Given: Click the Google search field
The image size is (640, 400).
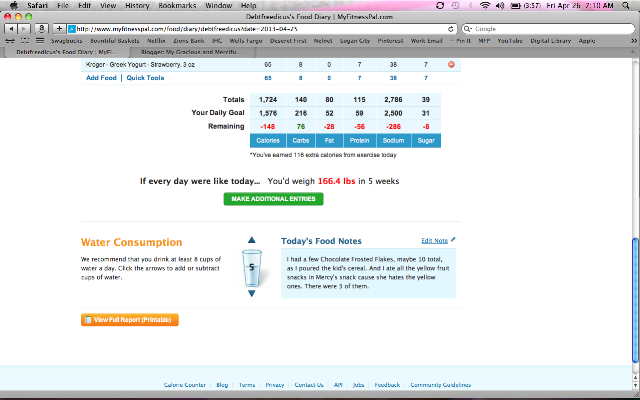Looking at the screenshot, I should pos(548,29).
